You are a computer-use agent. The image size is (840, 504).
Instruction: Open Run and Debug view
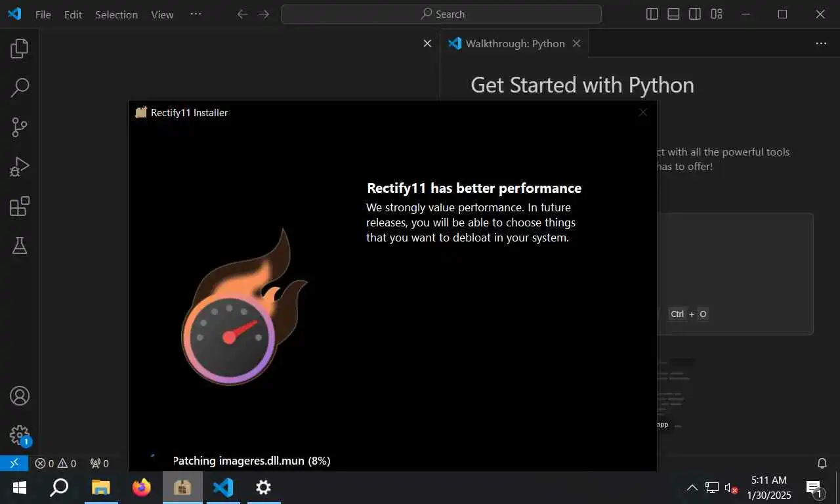click(x=20, y=167)
